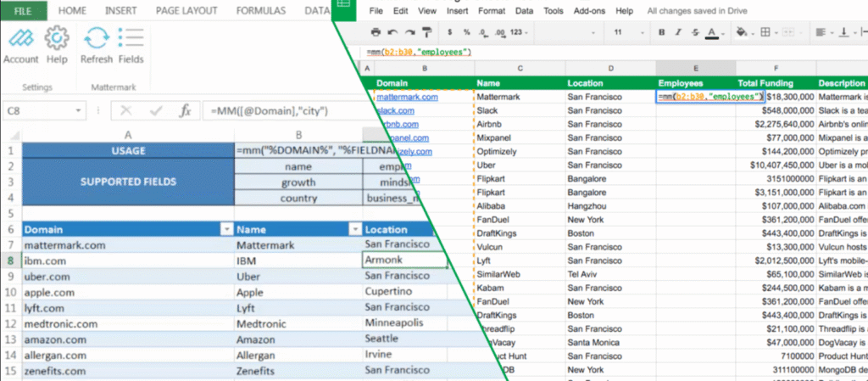The width and height of the screenshot is (868, 381).
Task: Open the Google Sheets Insert menu
Action: coord(457,11)
